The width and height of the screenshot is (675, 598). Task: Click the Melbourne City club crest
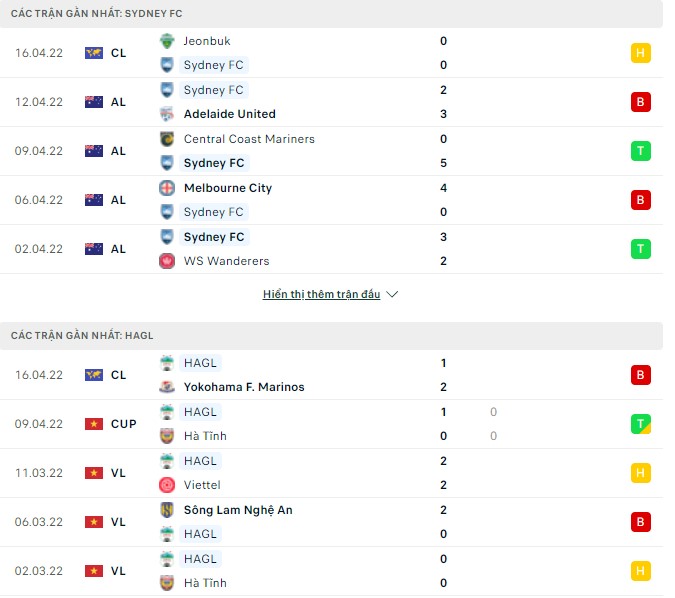(x=167, y=188)
